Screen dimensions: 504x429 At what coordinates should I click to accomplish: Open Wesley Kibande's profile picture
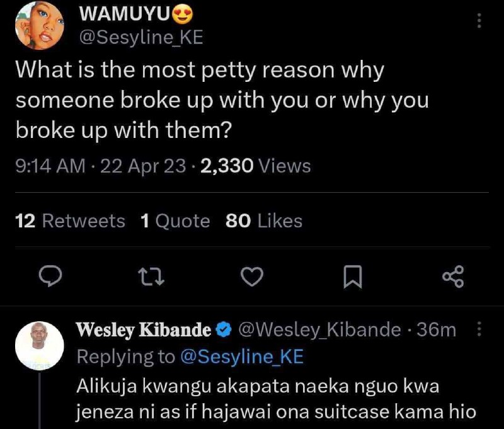40,346
